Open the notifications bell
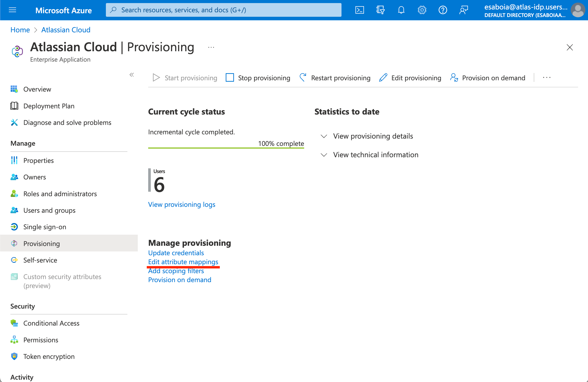The width and height of the screenshot is (588, 382). click(401, 10)
